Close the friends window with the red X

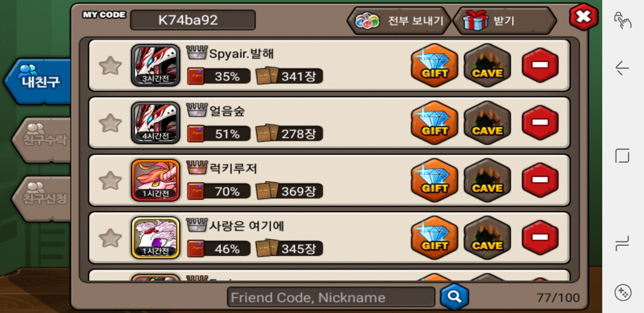[583, 17]
